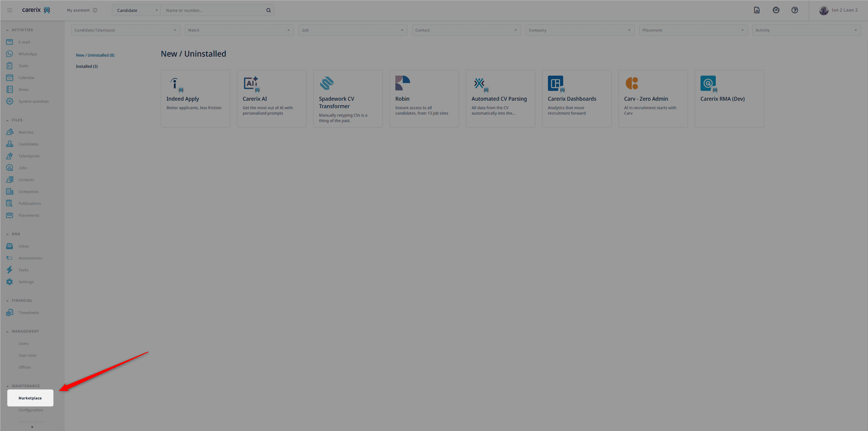Click the Companies building icon
The width and height of the screenshot is (868, 431).
pyautogui.click(x=9, y=192)
